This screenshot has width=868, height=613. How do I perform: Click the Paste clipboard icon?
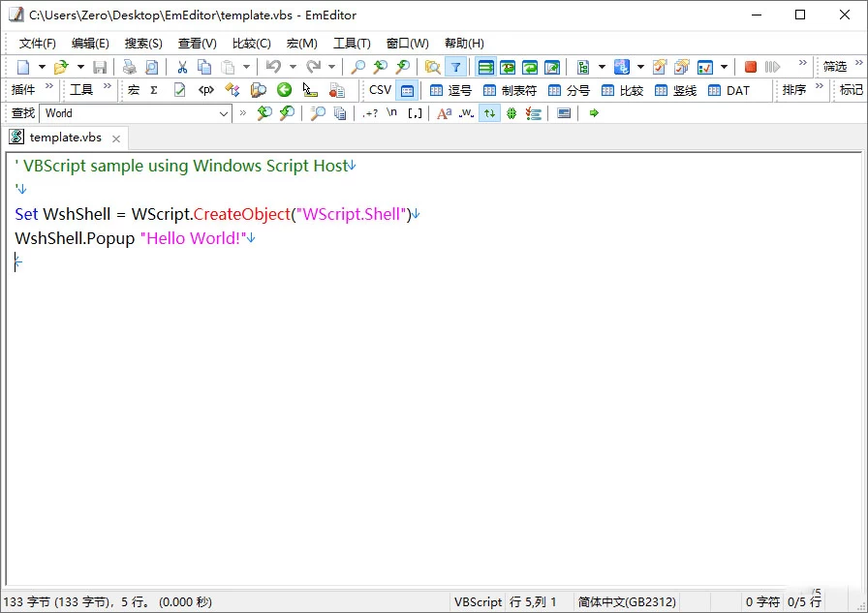(228, 67)
